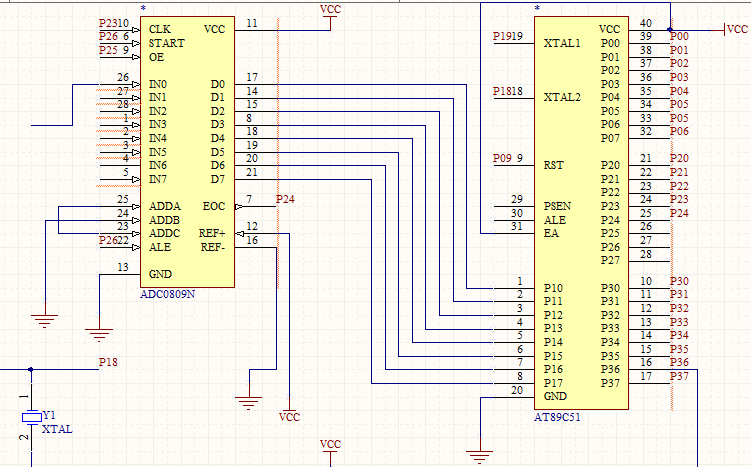Select the D7 pin name on ADC0809N

217,179
